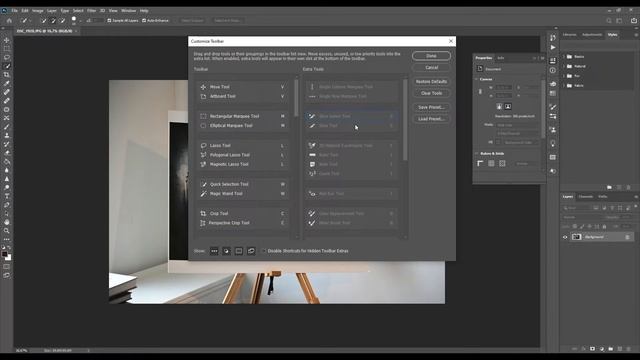Hide the Background layer with eye icon
The height and width of the screenshot is (360, 640).
pos(565,237)
